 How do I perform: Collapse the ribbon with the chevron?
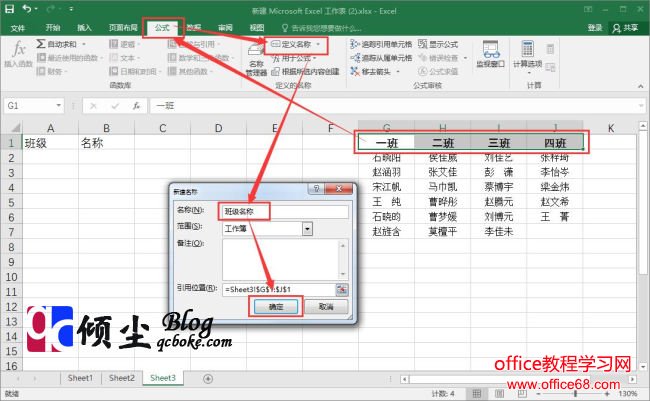[641, 86]
